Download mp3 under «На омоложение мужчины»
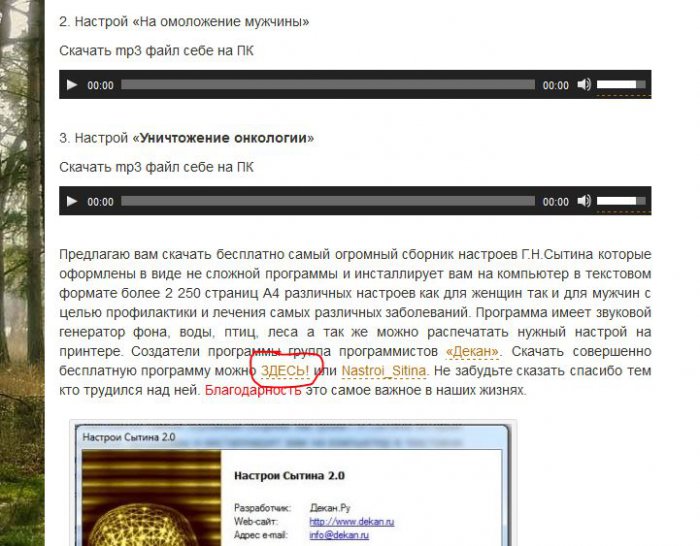 point(156,51)
